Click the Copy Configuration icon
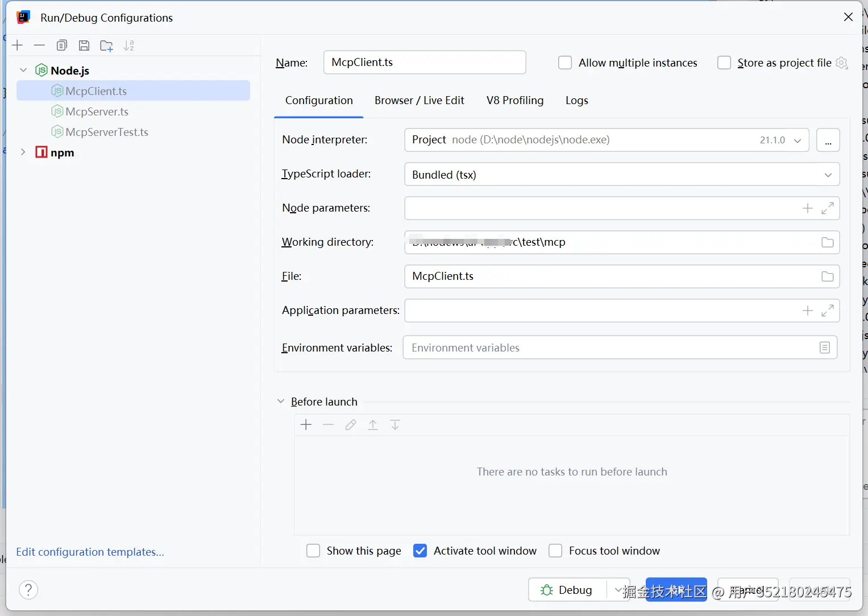 pos(62,46)
